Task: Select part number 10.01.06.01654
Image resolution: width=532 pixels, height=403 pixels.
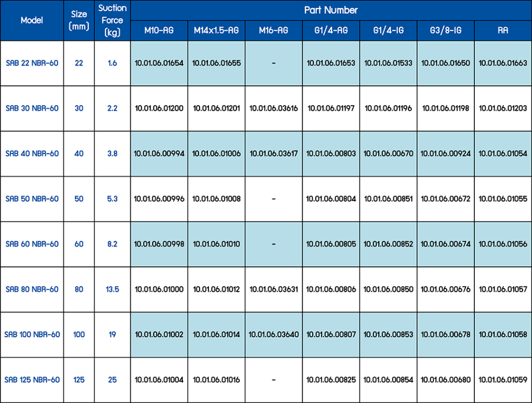Action: pyautogui.click(x=159, y=63)
